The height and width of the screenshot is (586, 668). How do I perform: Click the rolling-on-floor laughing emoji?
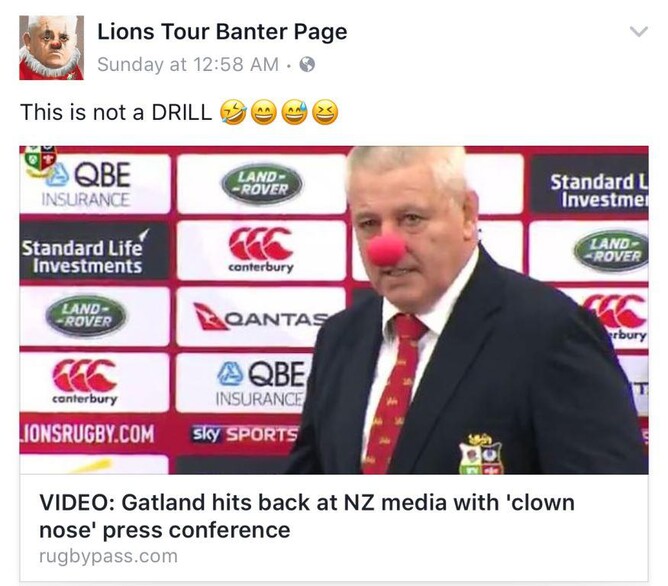point(233,113)
